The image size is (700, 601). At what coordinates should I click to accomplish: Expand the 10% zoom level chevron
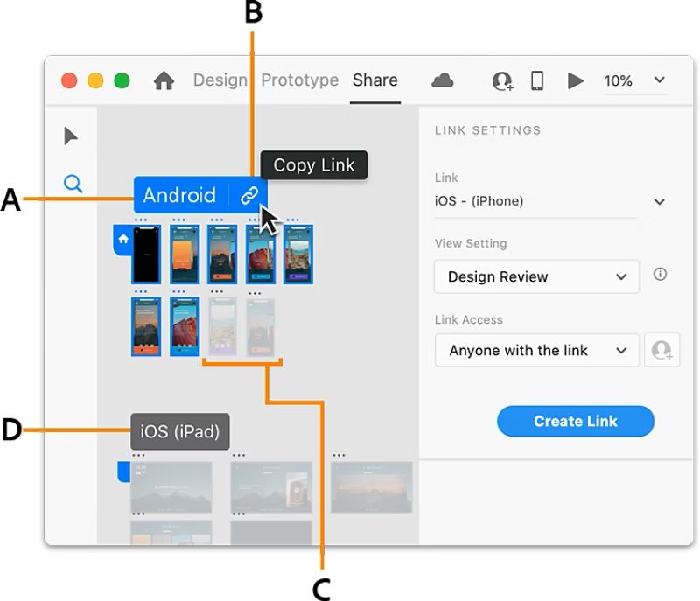click(x=660, y=80)
